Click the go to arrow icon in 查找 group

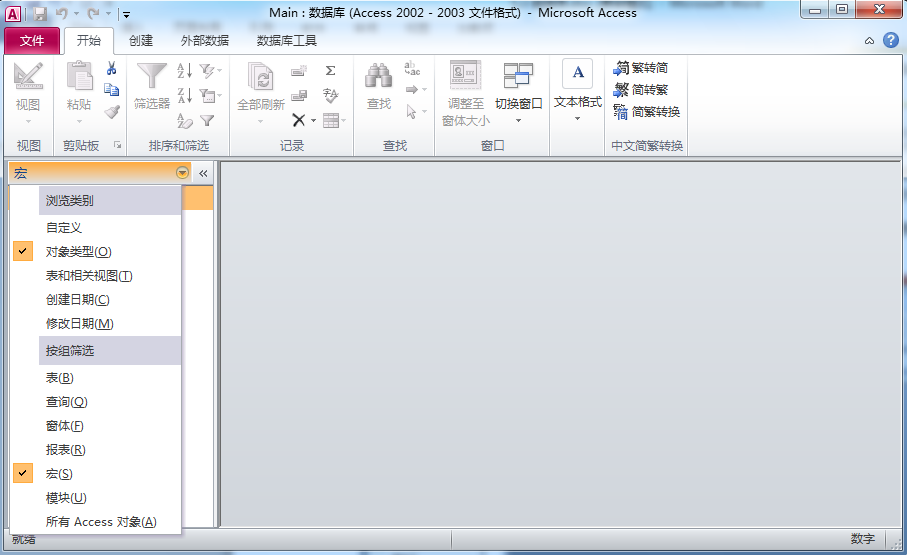[x=412, y=90]
